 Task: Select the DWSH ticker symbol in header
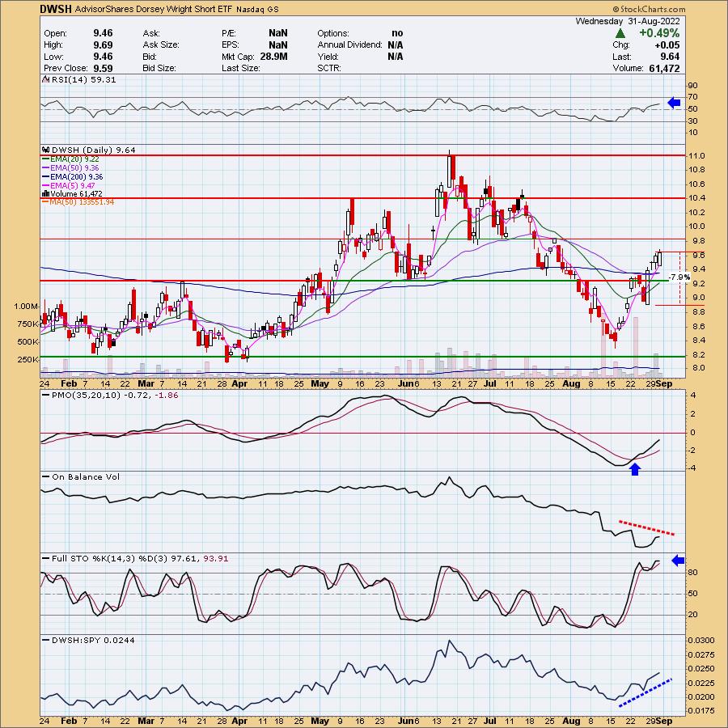tap(56, 9)
